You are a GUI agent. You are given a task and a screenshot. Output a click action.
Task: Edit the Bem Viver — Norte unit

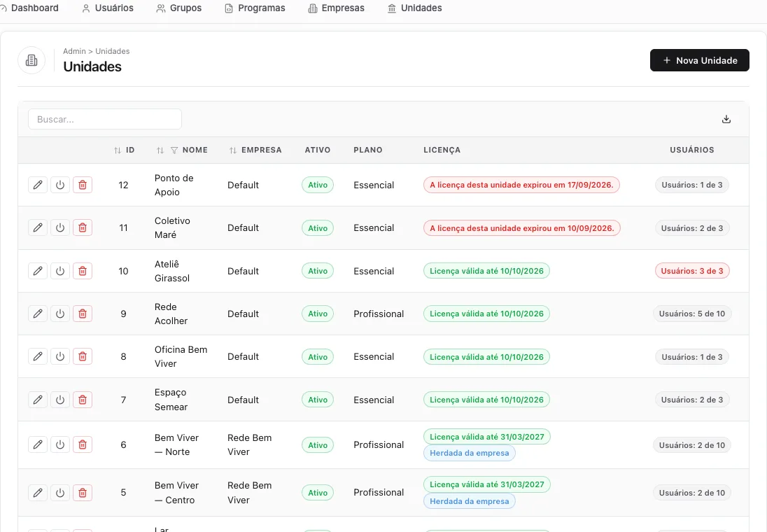click(x=38, y=445)
